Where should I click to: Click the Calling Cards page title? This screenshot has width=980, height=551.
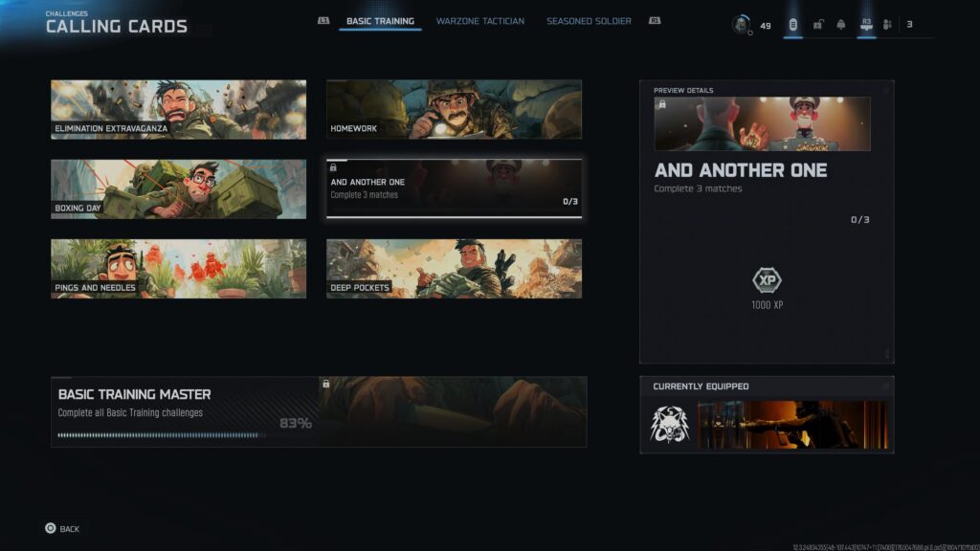pyautogui.click(x=116, y=27)
